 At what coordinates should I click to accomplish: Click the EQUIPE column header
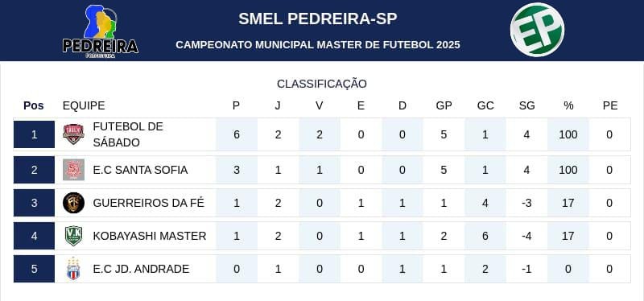84,105
